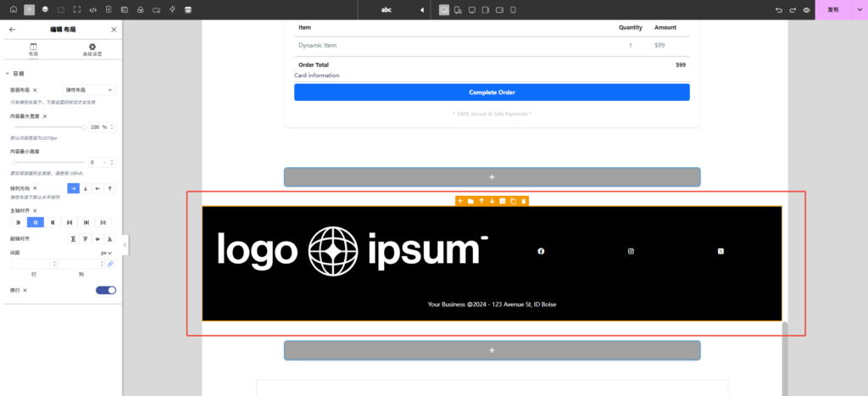This screenshot has height=396, width=868.
Task: Delete the selected footer container via trash icon
Action: coord(524,201)
